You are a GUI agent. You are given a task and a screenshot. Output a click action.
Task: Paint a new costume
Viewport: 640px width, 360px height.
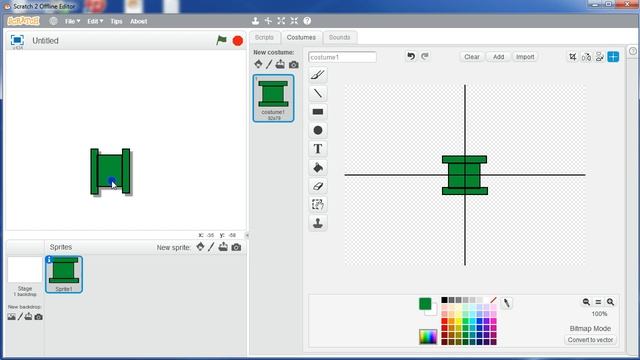(269, 64)
